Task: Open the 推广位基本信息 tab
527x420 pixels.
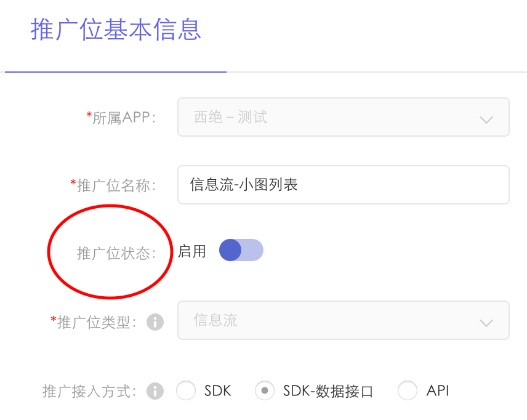Action: pyautogui.click(x=116, y=30)
